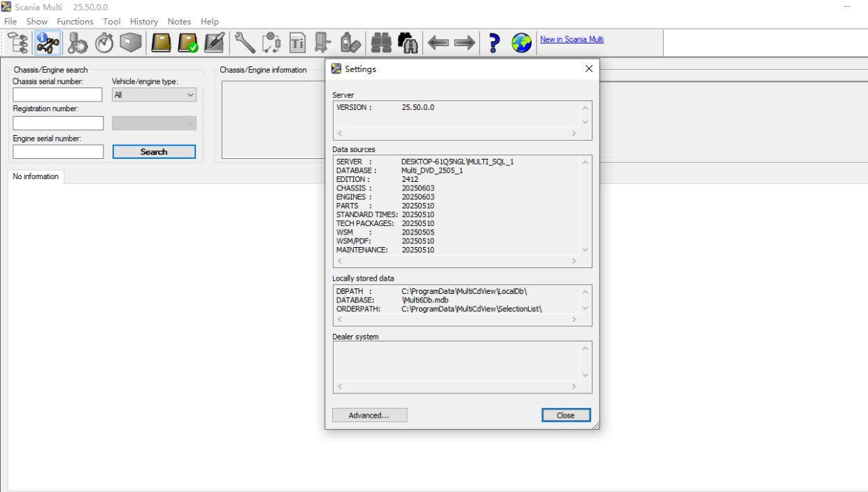
Task: Click the greyed-out dropdown beside Registration number
Action: (154, 123)
